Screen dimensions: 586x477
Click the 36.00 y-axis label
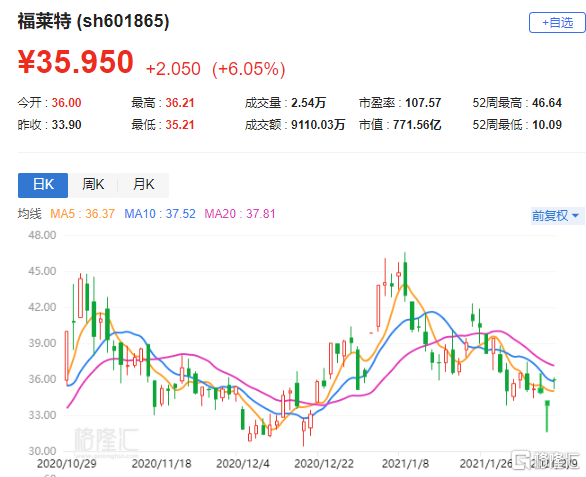[x=42, y=379]
